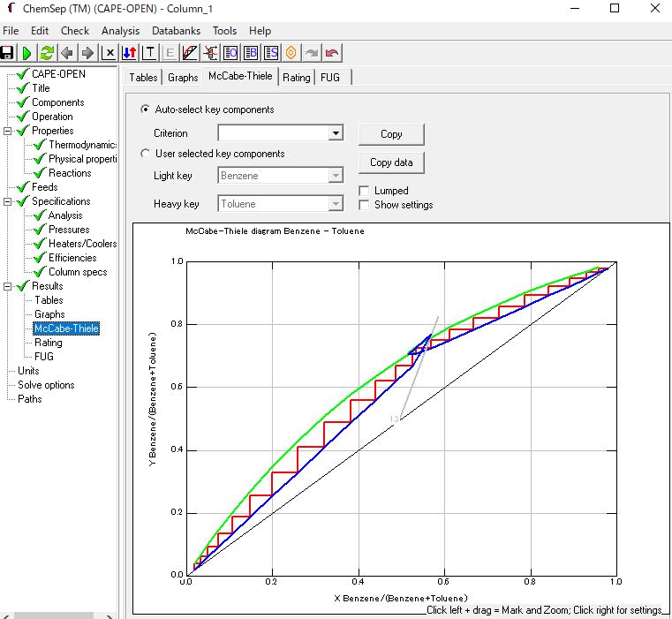Go to previous panel with left arrow icon
672x619 pixels.
pos(67,53)
